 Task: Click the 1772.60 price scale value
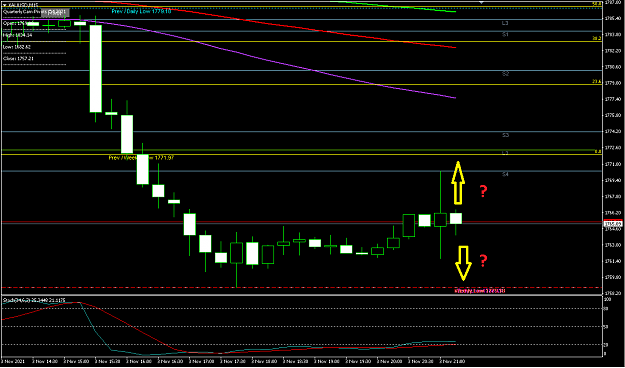tap(614, 148)
